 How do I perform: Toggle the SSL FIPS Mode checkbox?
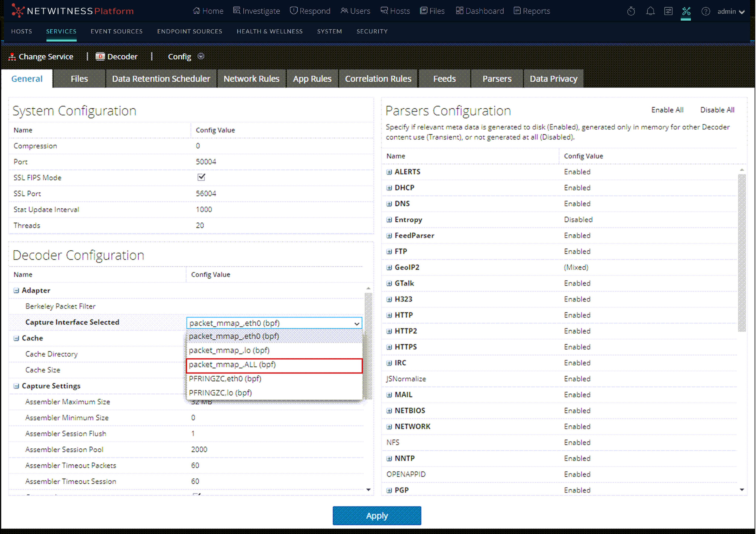click(x=201, y=177)
